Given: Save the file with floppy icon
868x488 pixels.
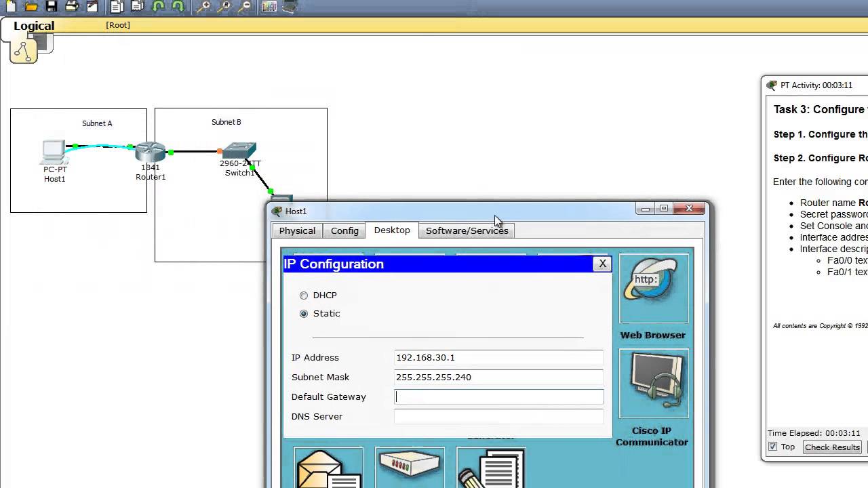Looking at the screenshot, I should [52, 7].
